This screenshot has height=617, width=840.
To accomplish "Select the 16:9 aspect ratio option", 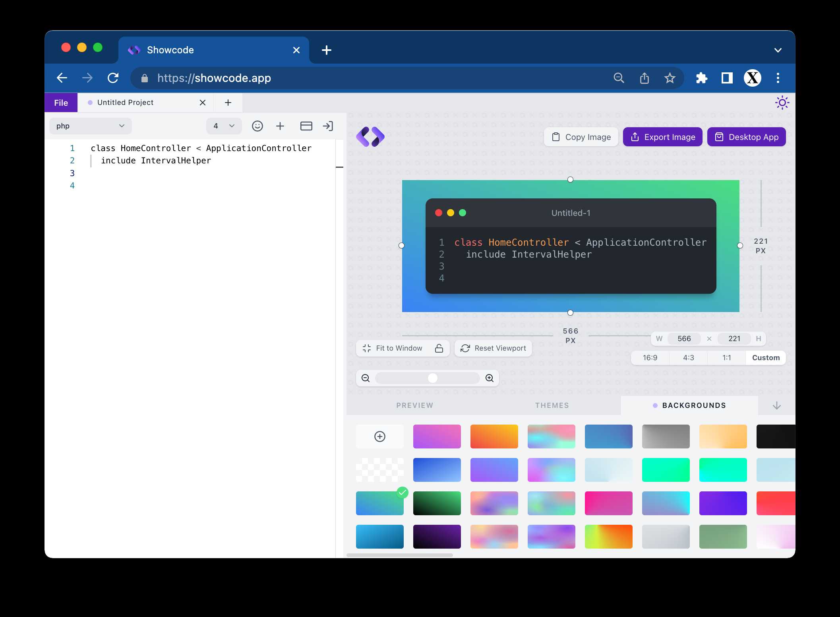I will [x=650, y=358].
